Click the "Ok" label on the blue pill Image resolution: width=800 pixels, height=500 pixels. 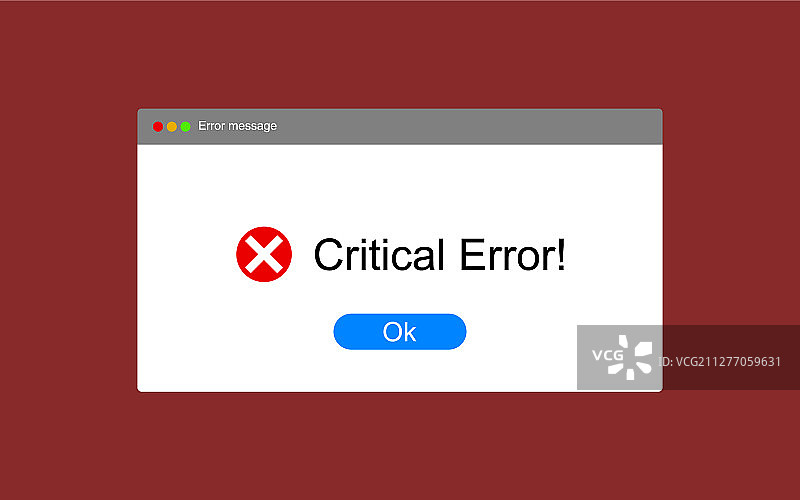coord(399,332)
